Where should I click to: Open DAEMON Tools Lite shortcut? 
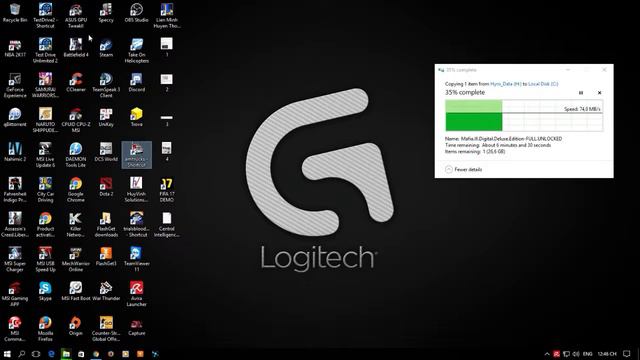pos(76,155)
